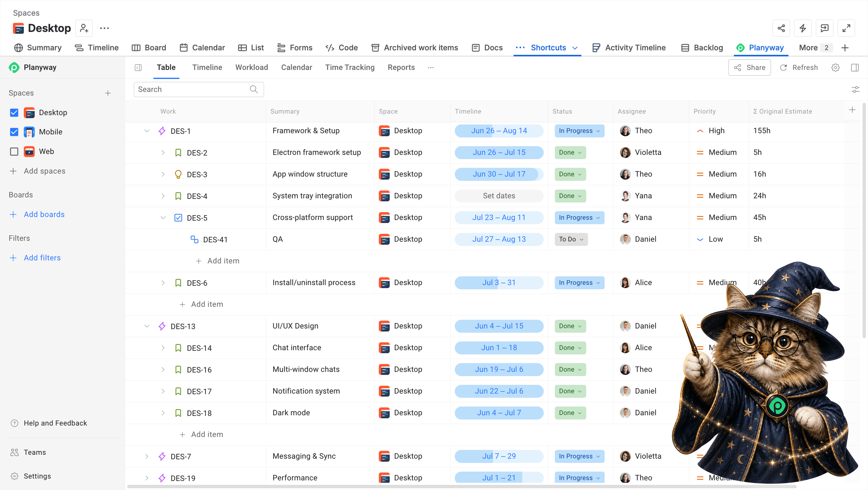Switch to the Workload tab

251,68
